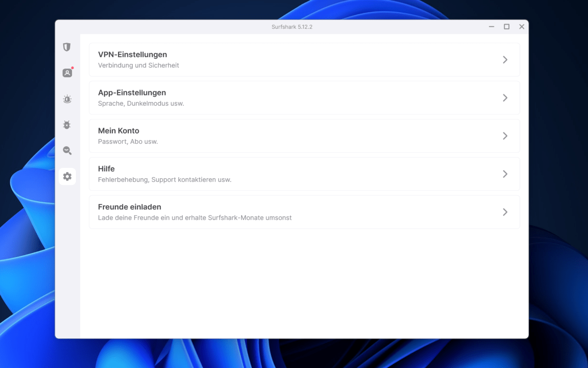This screenshot has width=588, height=368.
Task: Open the Antivirus bug icon in sidebar
Action: click(67, 125)
